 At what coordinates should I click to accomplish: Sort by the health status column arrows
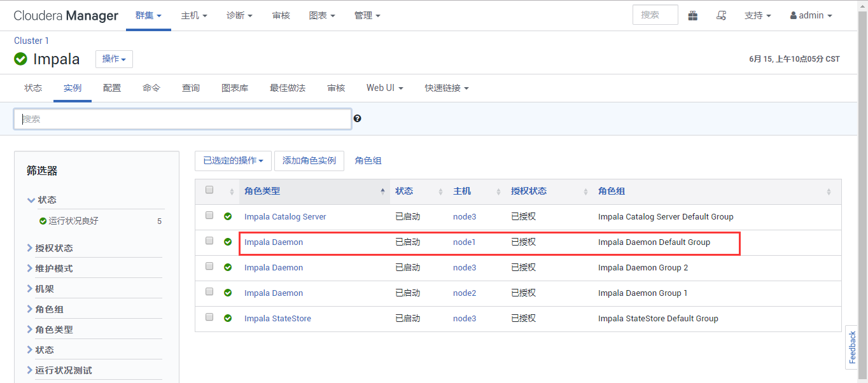pos(232,191)
